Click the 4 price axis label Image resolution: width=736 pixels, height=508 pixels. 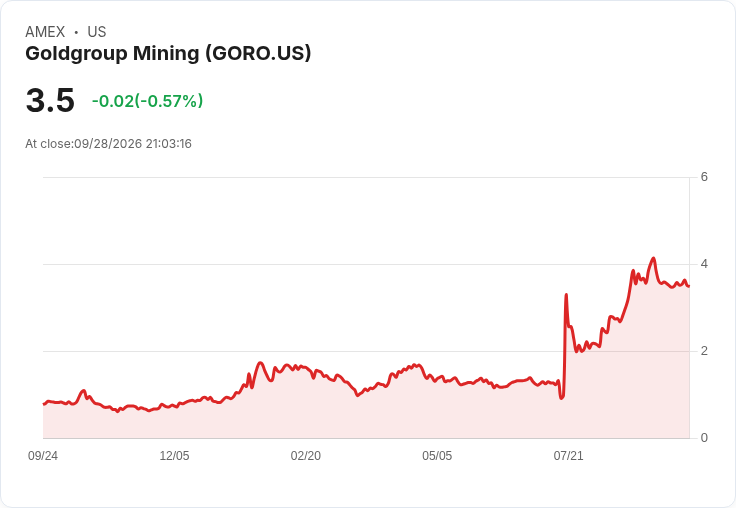tap(704, 264)
